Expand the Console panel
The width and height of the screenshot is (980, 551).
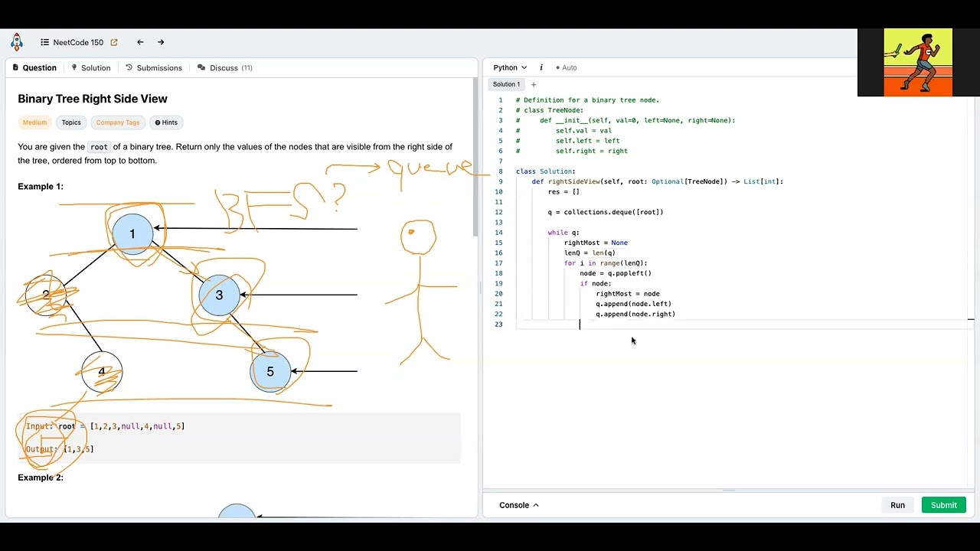click(519, 505)
